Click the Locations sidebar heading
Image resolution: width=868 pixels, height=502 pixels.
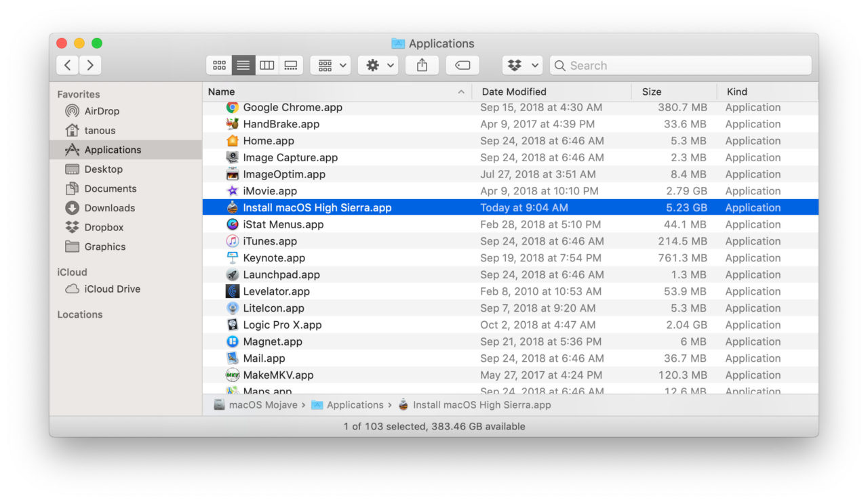point(80,314)
